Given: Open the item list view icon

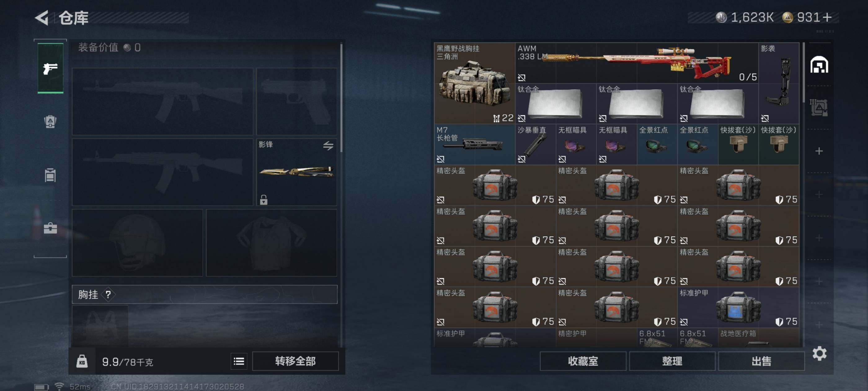Looking at the screenshot, I should (x=239, y=361).
